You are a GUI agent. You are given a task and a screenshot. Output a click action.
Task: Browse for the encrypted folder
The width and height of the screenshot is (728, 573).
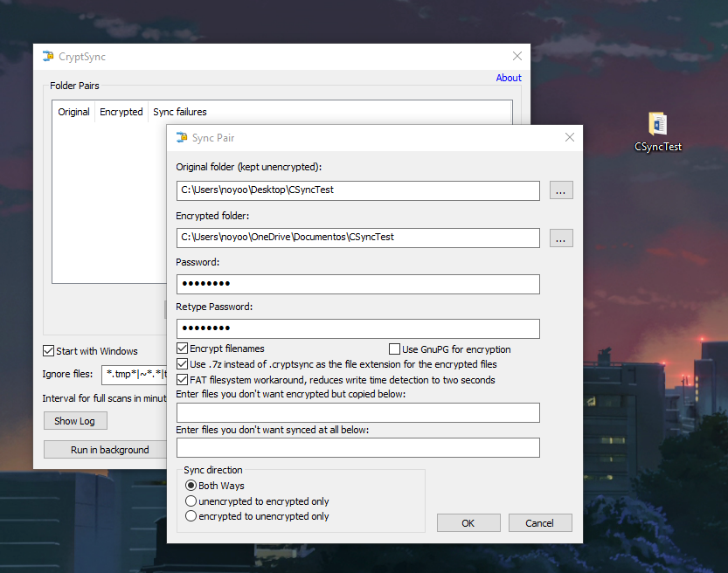pyautogui.click(x=561, y=238)
